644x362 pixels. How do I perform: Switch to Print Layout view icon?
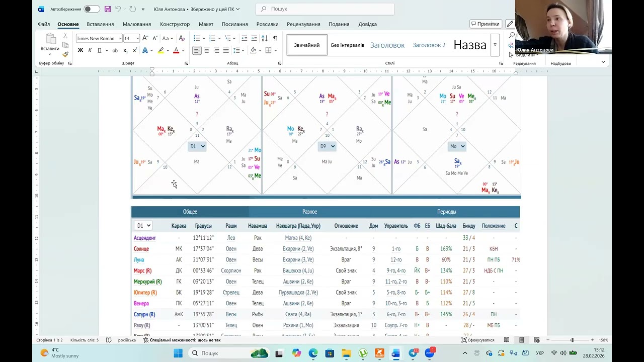522,340
